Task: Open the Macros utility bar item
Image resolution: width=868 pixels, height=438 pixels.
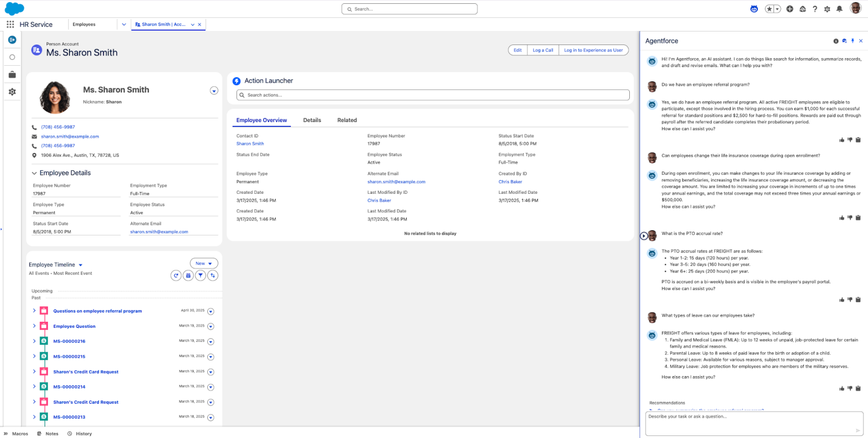Action: (x=16, y=434)
